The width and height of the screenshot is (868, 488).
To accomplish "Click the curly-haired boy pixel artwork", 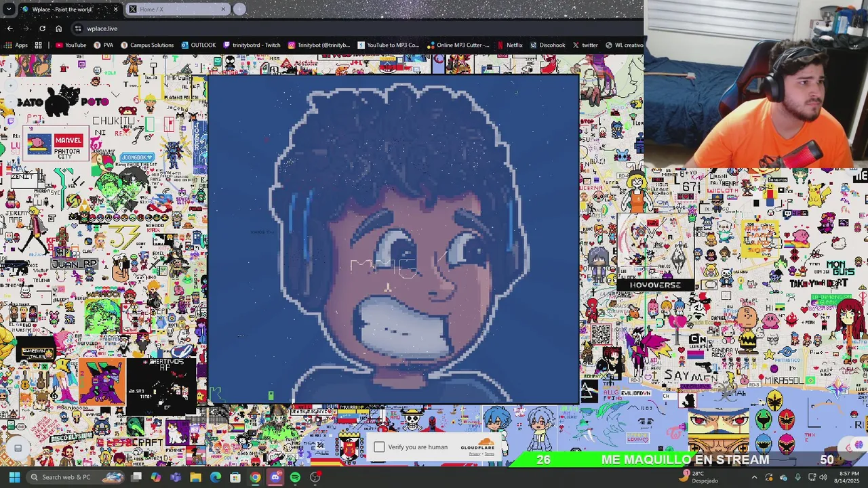I will 393,241.
